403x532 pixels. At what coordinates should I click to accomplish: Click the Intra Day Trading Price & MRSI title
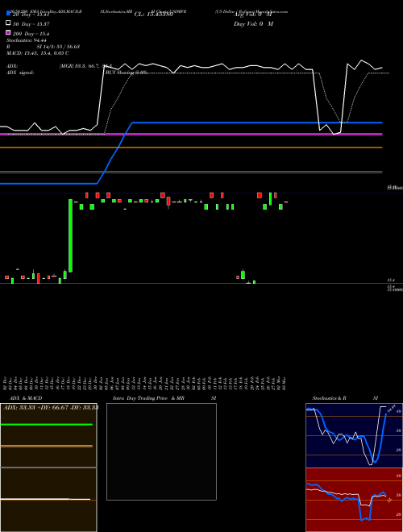coord(164,398)
